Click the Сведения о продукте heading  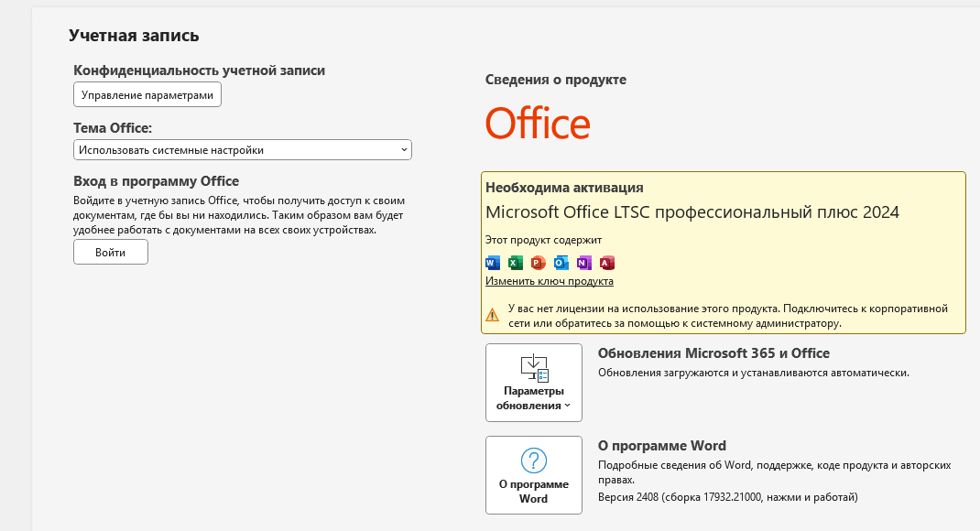556,80
